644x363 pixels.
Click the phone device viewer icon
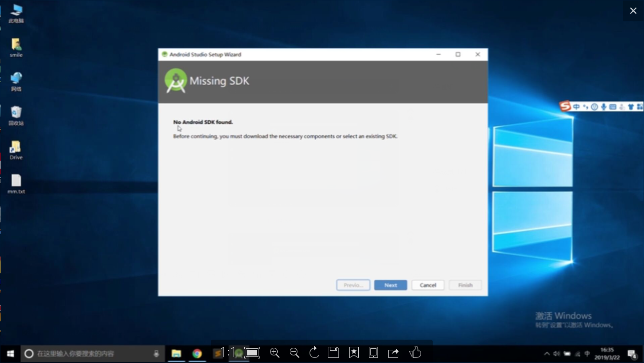pyautogui.click(x=373, y=352)
